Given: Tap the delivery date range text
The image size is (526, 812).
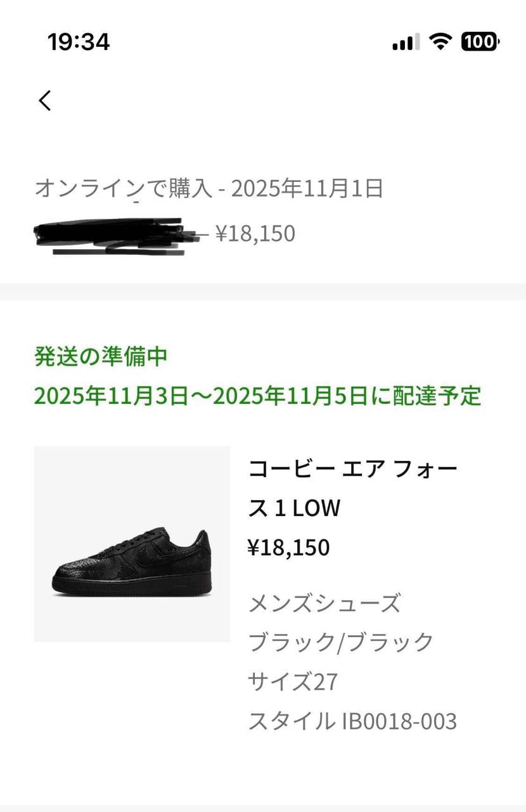Looking at the screenshot, I should (258, 397).
